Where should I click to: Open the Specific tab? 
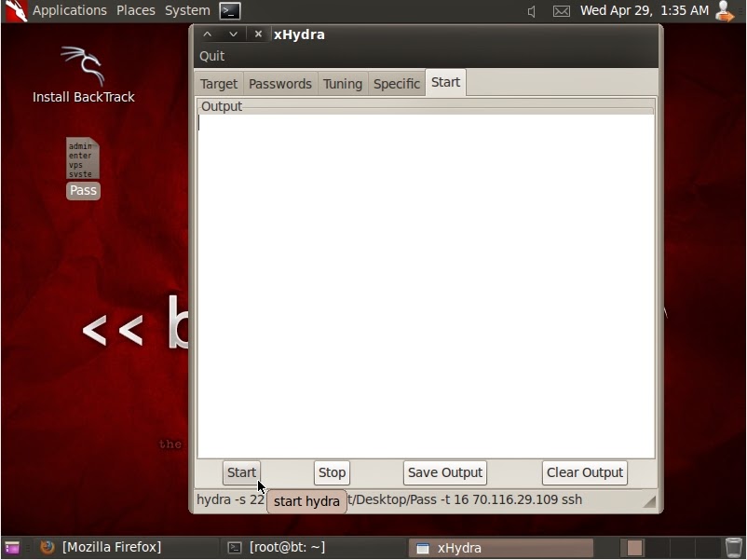click(x=397, y=84)
